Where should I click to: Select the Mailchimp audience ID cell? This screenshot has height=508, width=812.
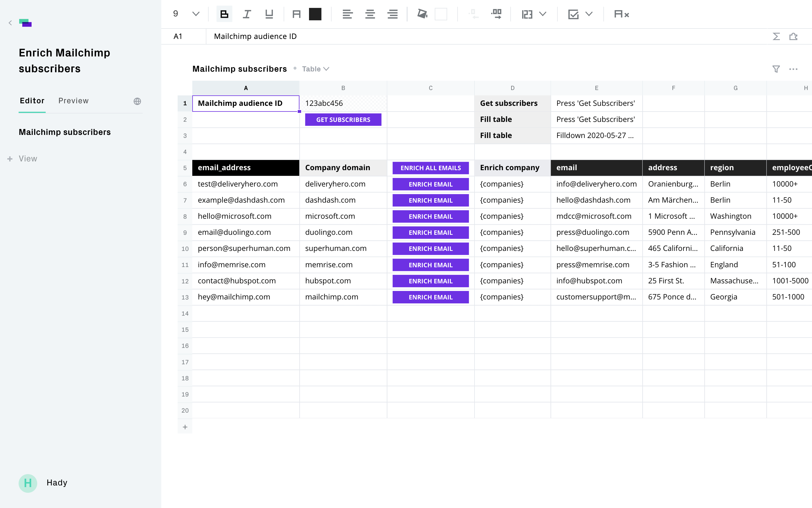(x=246, y=103)
